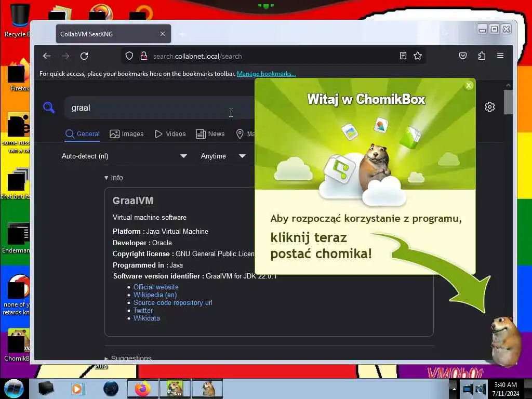The image size is (532, 399).
Task: Click the Firefox taskbar button
Action: (143, 389)
